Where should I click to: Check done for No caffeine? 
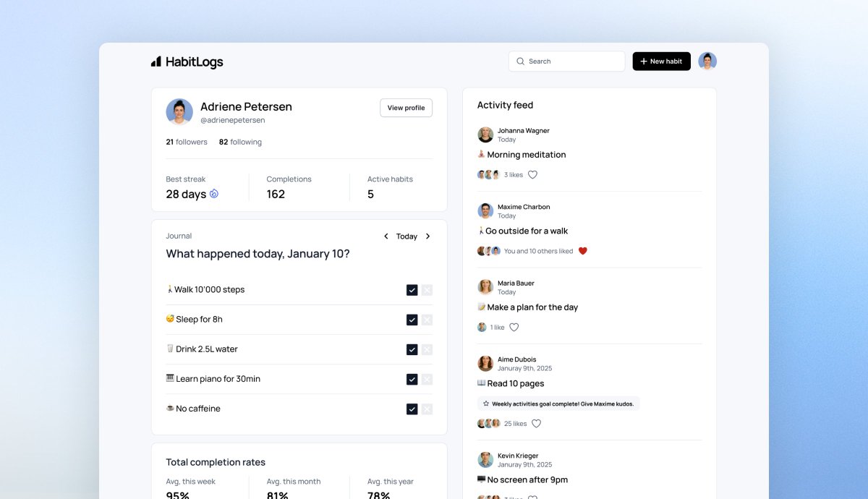pyautogui.click(x=412, y=409)
